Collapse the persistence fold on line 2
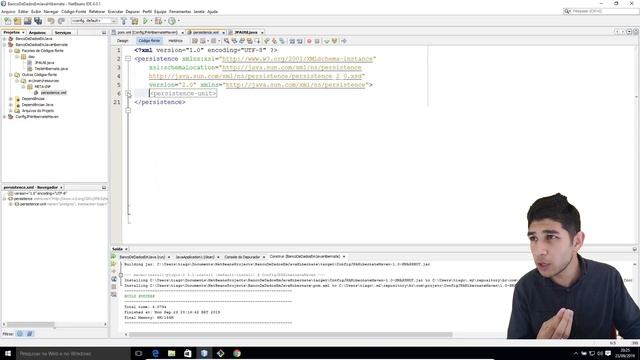Screen dimensions: 640x360 coord(128,59)
